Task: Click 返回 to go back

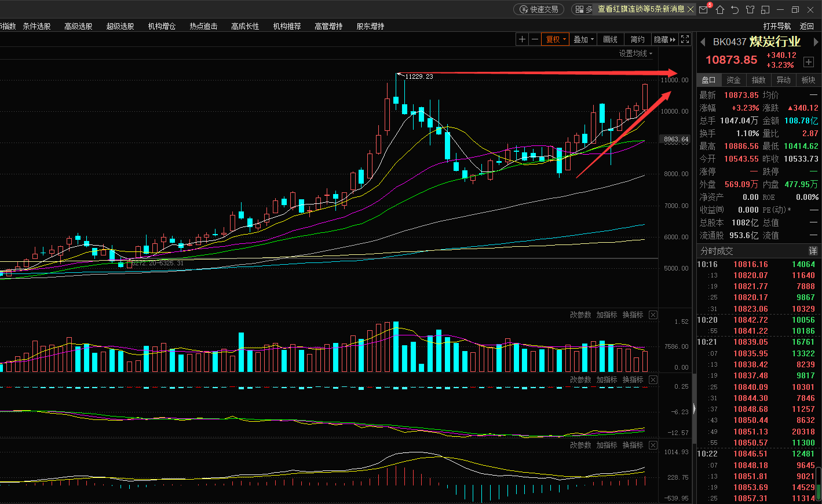Action: coord(807,26)
